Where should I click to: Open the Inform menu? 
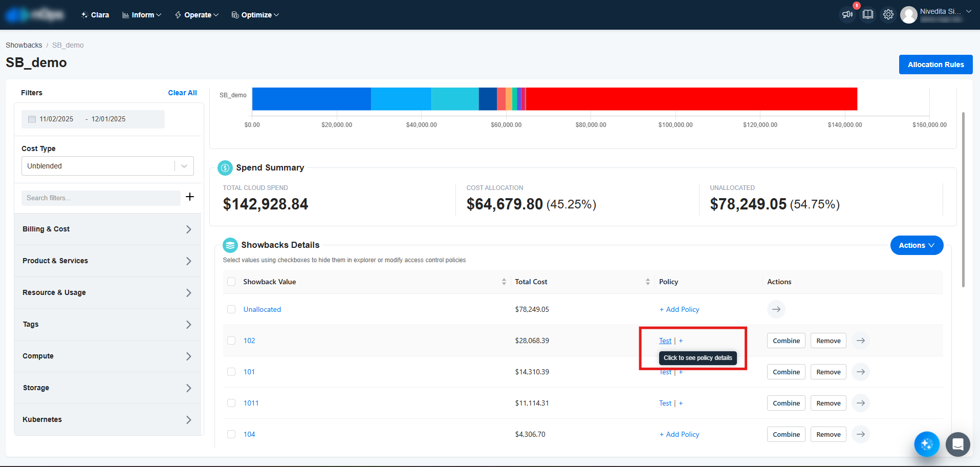point(142,15)
